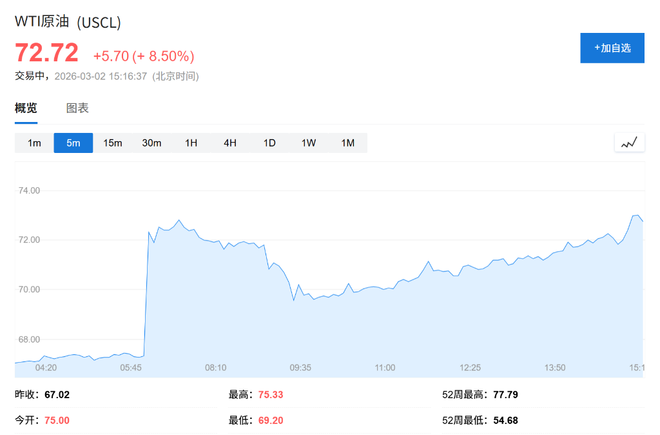Select the 1W weekly interval
Screen dimensions: 660x435
coord(309,143)
